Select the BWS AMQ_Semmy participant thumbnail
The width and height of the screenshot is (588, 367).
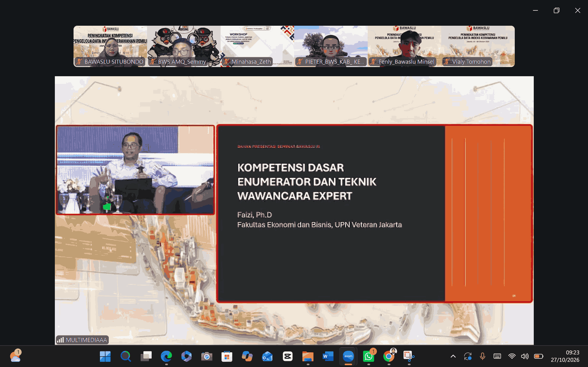click(184, 46)
